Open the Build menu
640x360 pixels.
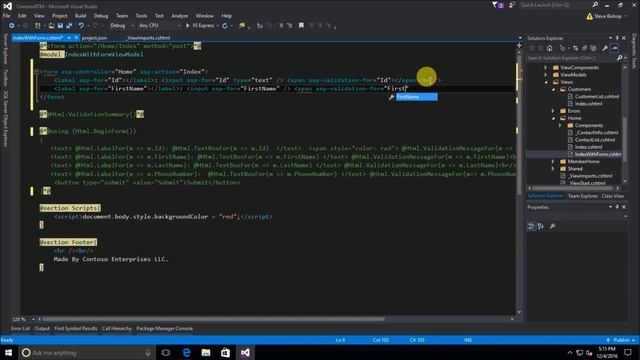tap(80, 16)
